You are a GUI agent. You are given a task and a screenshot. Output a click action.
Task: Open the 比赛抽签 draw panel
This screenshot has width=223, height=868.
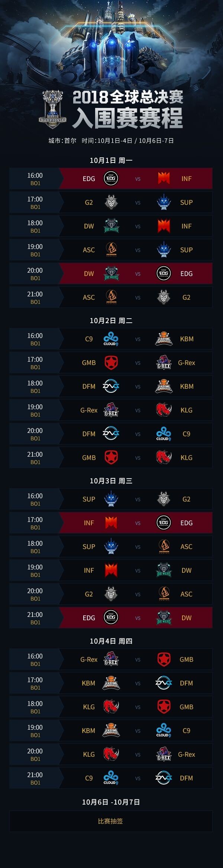(111, 821)
